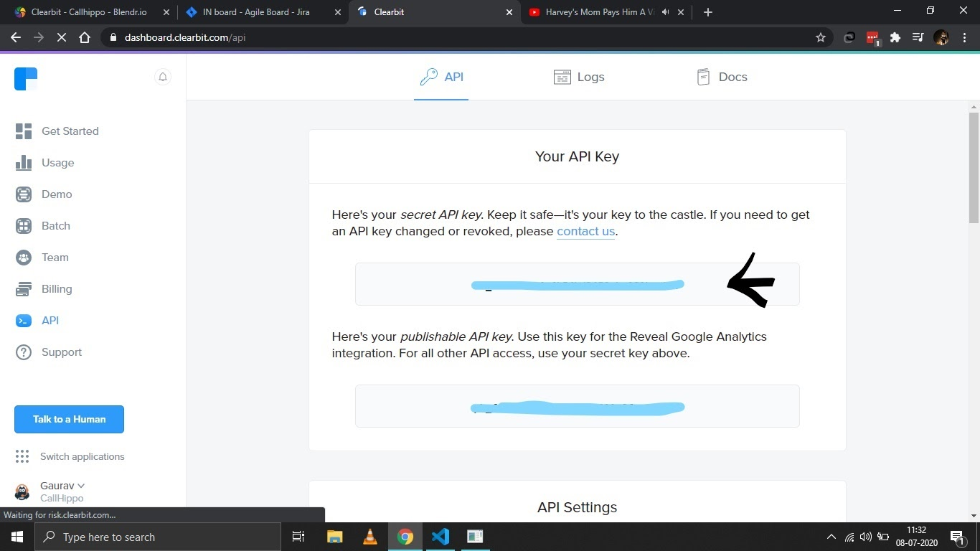Open Visual Studio Code from taskbar

440,537
